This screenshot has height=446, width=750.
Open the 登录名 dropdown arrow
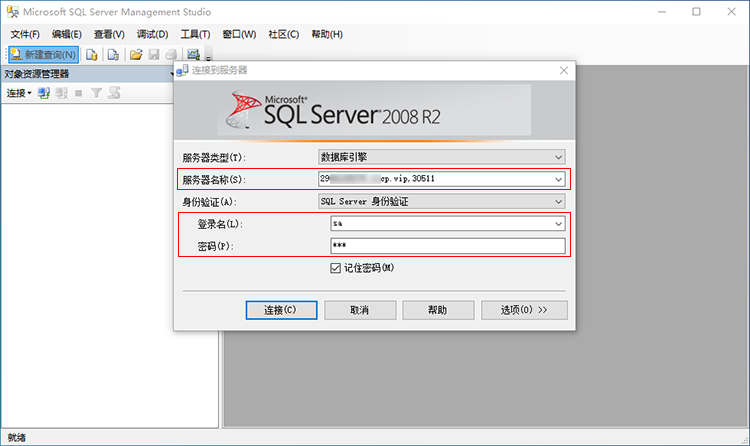[x=557, y=224]
